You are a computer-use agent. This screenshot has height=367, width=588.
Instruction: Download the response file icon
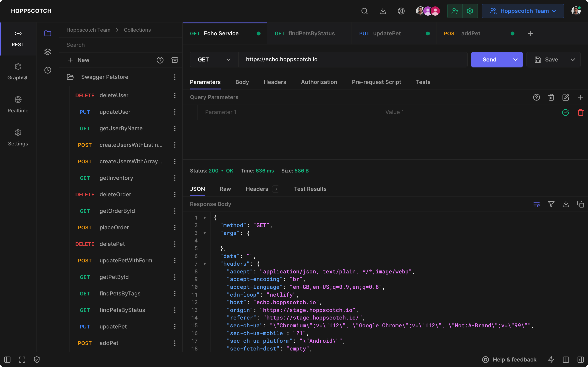pyautogui.click(x=566, y=204)
